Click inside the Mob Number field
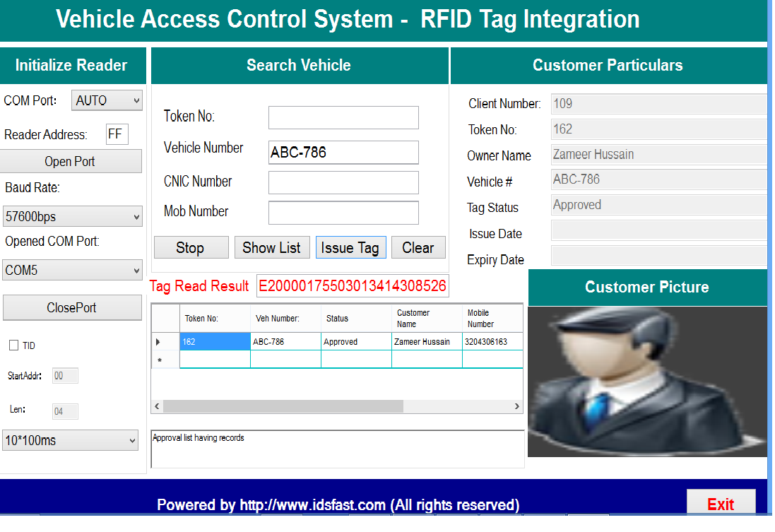Viewport: 775px width, 532px height. [x=343, y=213]
